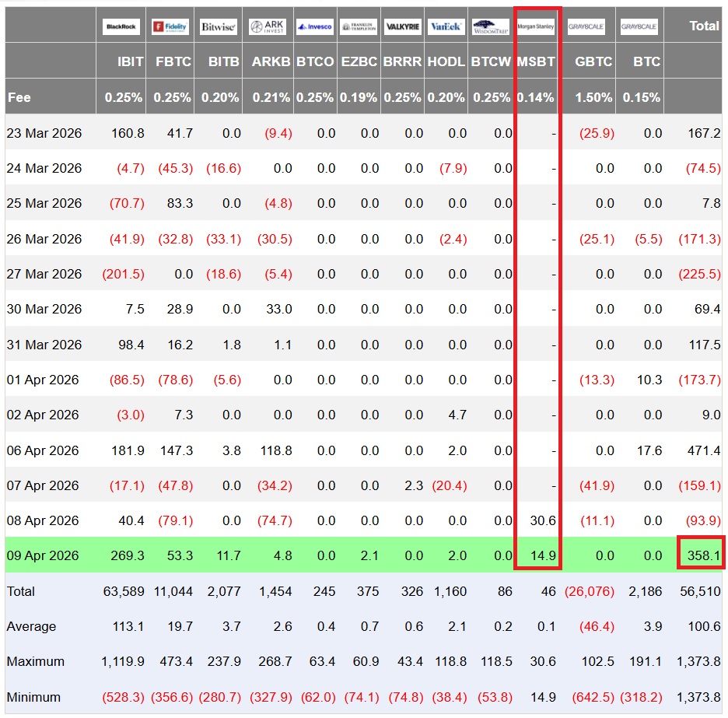Select the VanEck logo
The height and width of the screenshot is (718, 728).
[x=446, y=26]
